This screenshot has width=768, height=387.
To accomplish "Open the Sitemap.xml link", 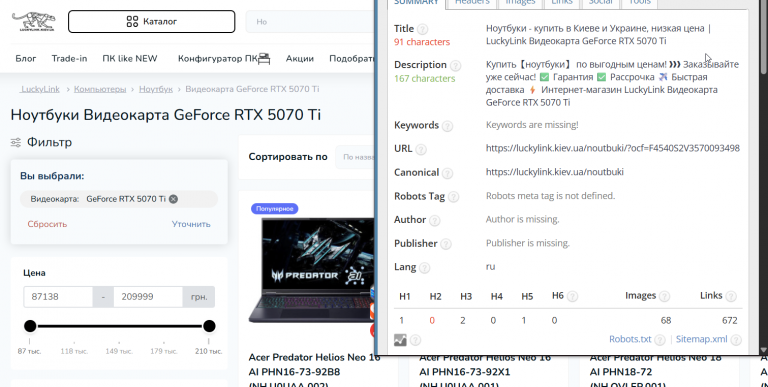I will click(x=701, y=339).
